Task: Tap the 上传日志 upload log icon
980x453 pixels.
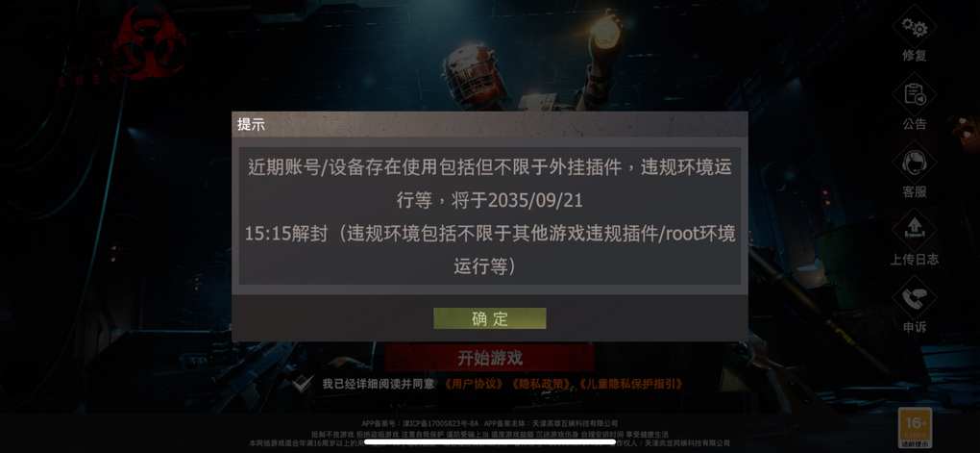Action: click(x=914, y=230)
